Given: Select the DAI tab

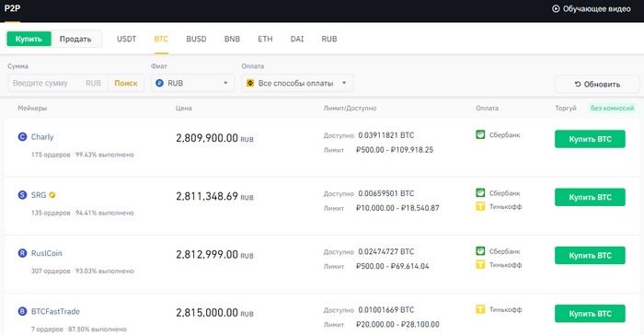Looking at the screenshot, I should click(297, 39).
